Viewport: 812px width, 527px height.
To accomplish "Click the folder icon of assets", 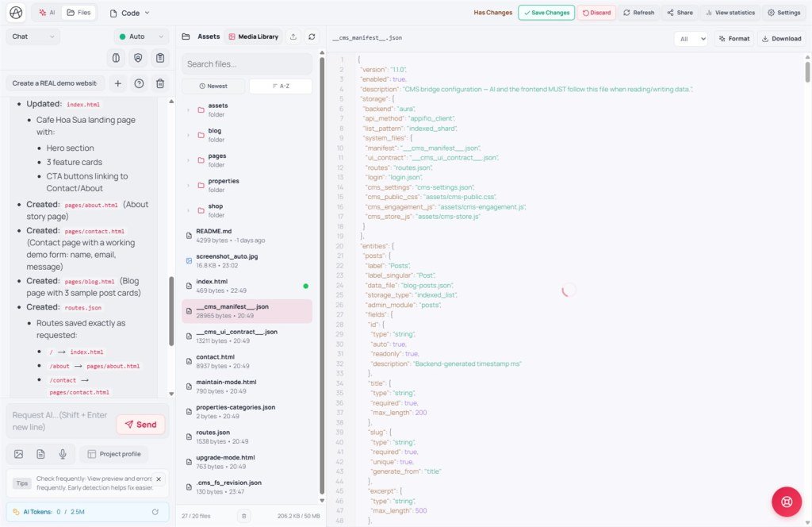I will 201,110.
